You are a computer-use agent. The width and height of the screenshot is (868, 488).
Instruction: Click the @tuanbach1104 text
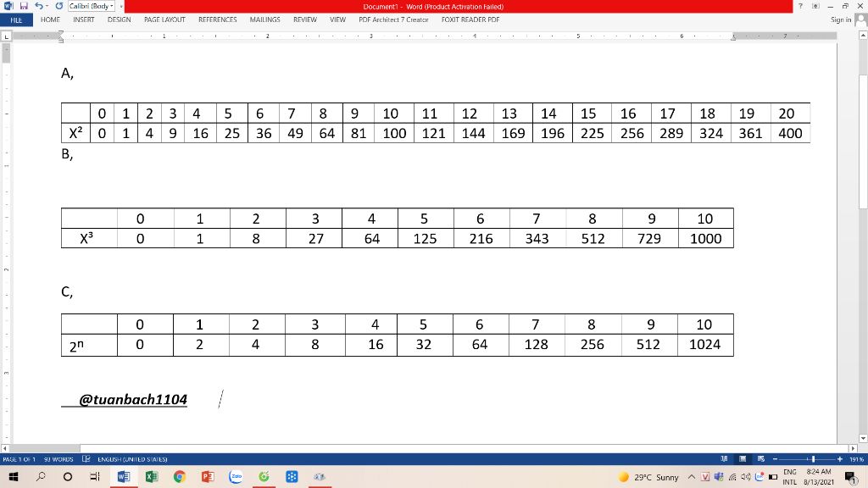click(x=133, y=400)
